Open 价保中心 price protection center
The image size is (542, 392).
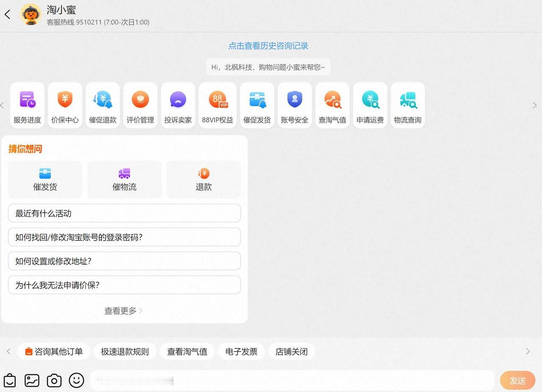(65, 105)
